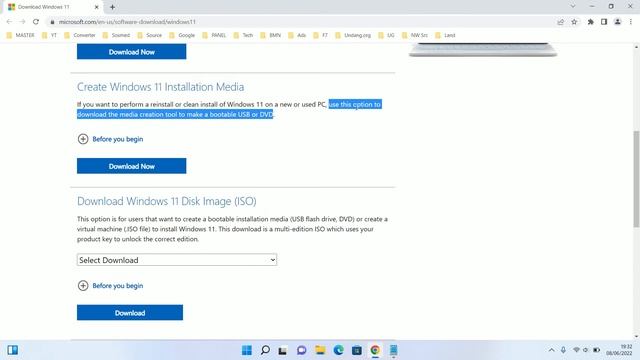Launch Microsoft Edge from the taskbar
The height and width of the screenshot is (360, 640).
[338, 350]
